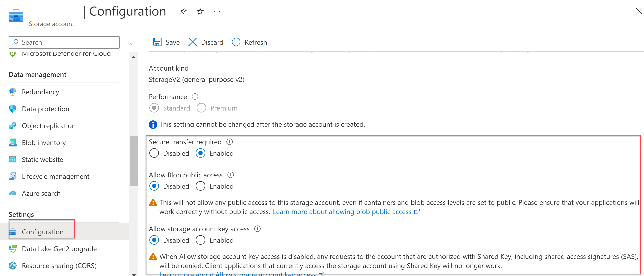Open info tooltip next to Performance
Screen dimensions: 644x276
click(x=195, y=97)
